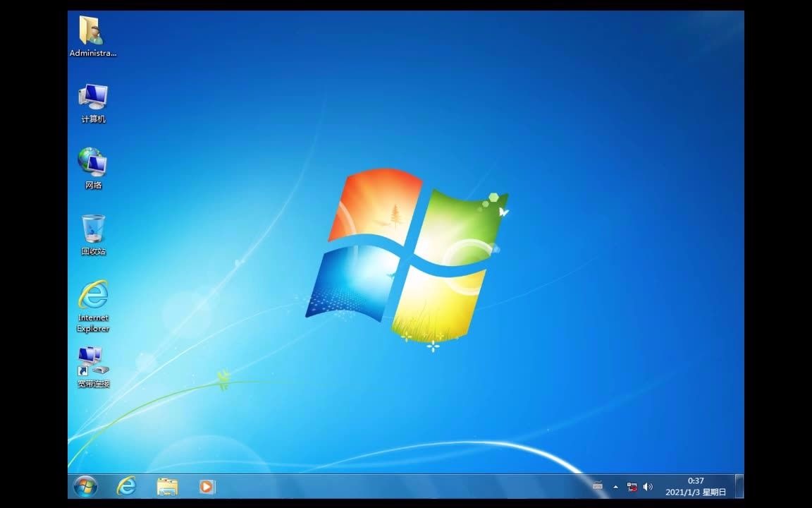Open the Start menu
This screenshot has width=812, height=508.
coord(85,487)
